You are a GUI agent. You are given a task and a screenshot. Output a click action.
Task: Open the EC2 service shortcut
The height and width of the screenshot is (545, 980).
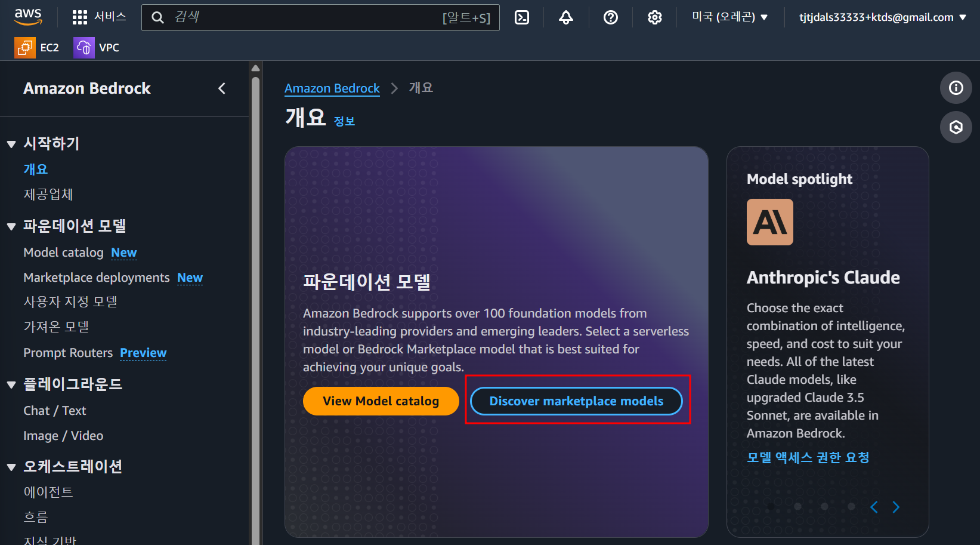click(x=37, y=48)
